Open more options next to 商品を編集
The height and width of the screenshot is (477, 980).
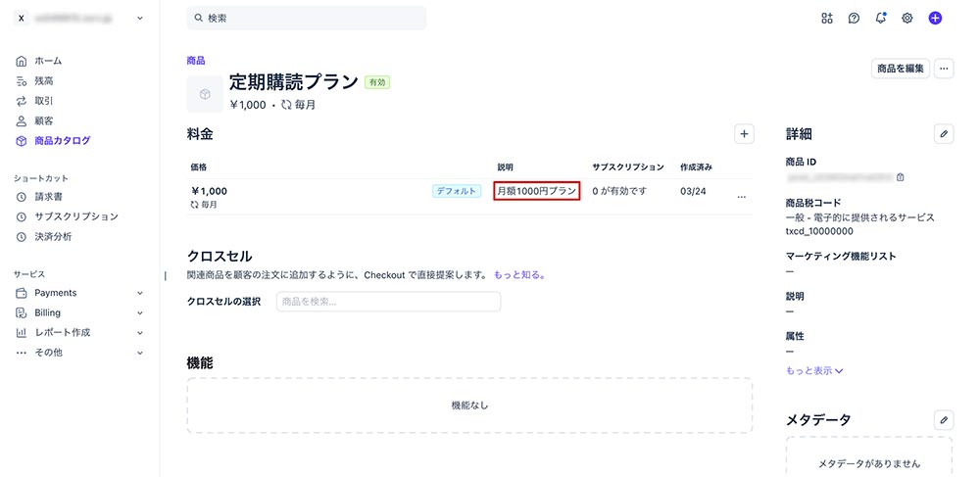pyautogui.click(x=944, y=69)
